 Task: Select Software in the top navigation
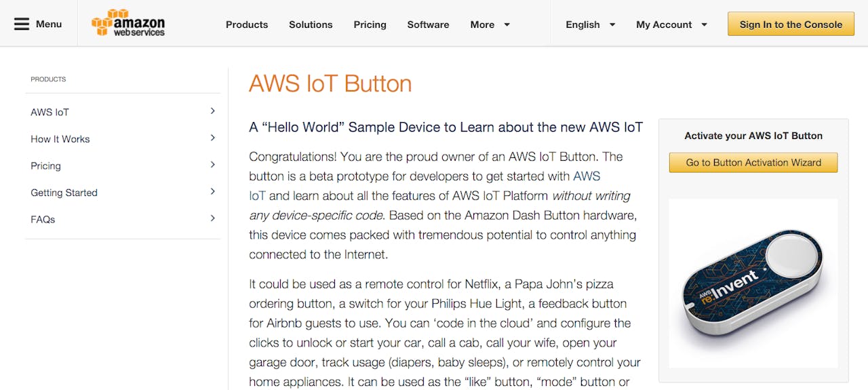click(428, 24)
